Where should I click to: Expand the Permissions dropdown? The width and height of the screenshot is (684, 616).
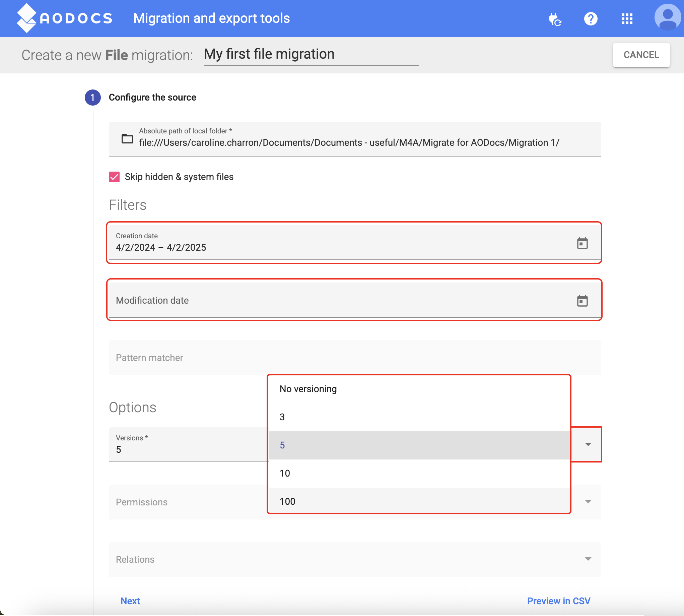point(588,502)
